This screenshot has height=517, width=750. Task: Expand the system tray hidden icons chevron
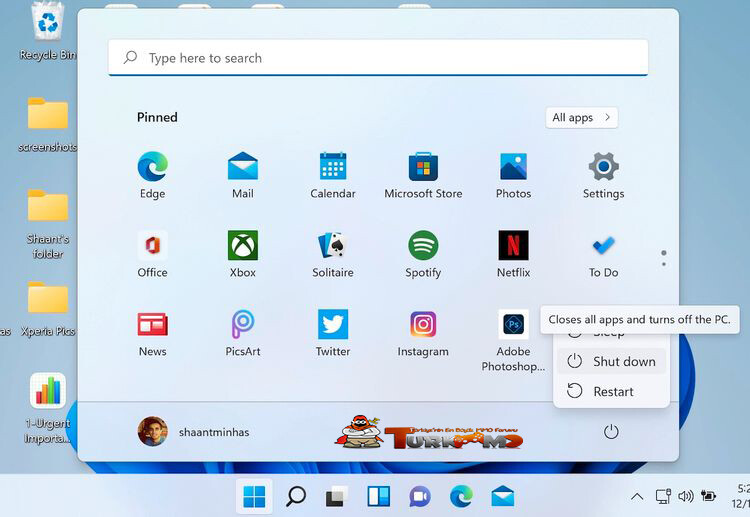click(x=637, y=496)
